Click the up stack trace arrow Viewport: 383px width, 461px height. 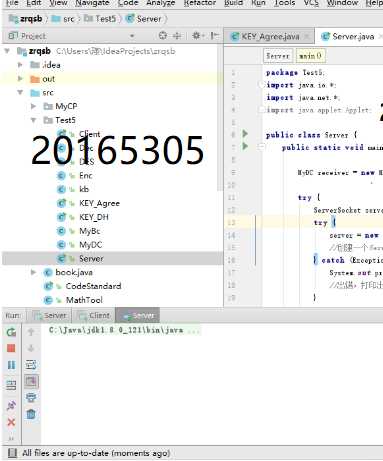[x=31, y=332]
